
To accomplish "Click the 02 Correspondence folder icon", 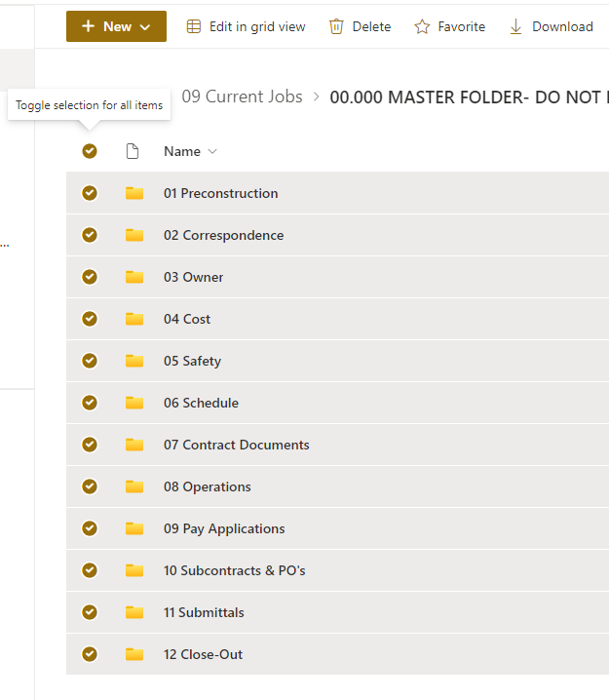I will (134, 235).
